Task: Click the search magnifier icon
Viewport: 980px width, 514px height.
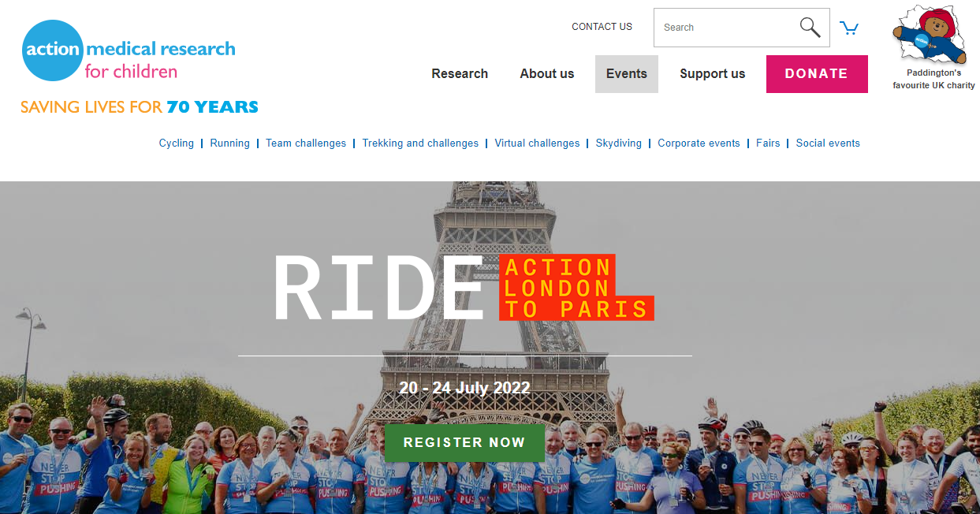Action: click(x=810, y=28)
